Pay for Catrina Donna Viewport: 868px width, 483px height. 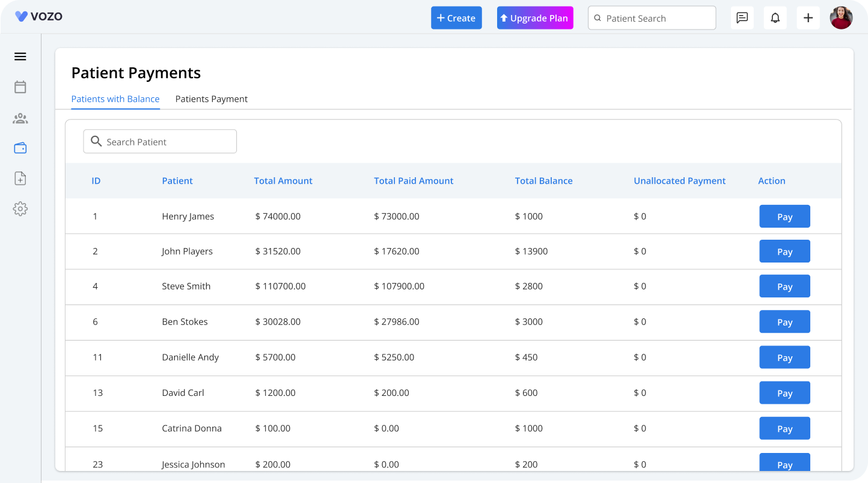tap(784, 428)
